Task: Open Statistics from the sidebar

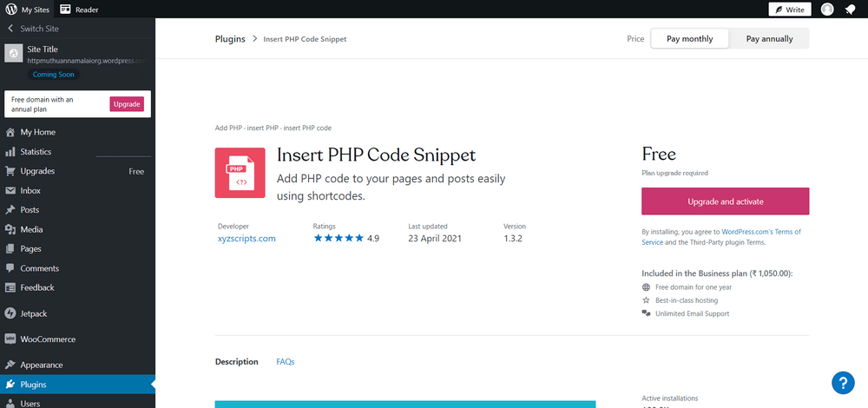Action: coord(36,152)
